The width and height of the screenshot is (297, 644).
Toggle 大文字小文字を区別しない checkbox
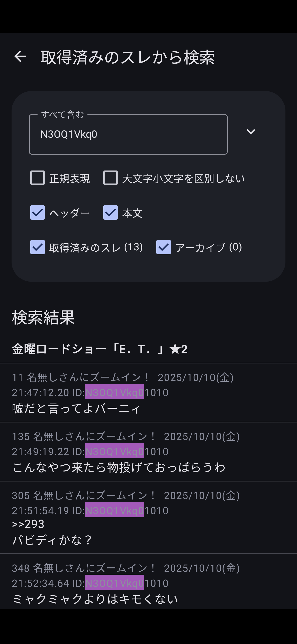click(x=110, y=178)
